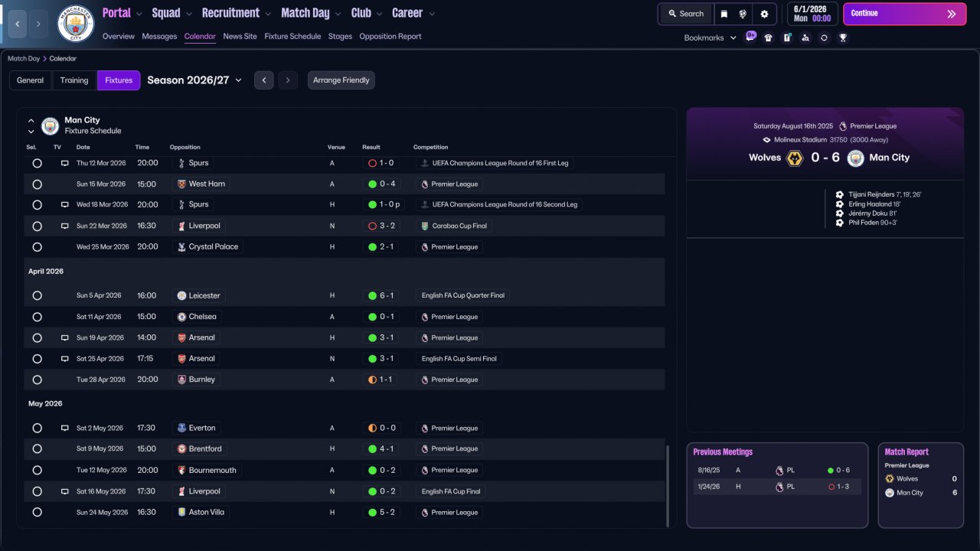The width and height of the screenshot is (980, 551).
Task: Switch to the Training tab
Action: pos(74,80)
